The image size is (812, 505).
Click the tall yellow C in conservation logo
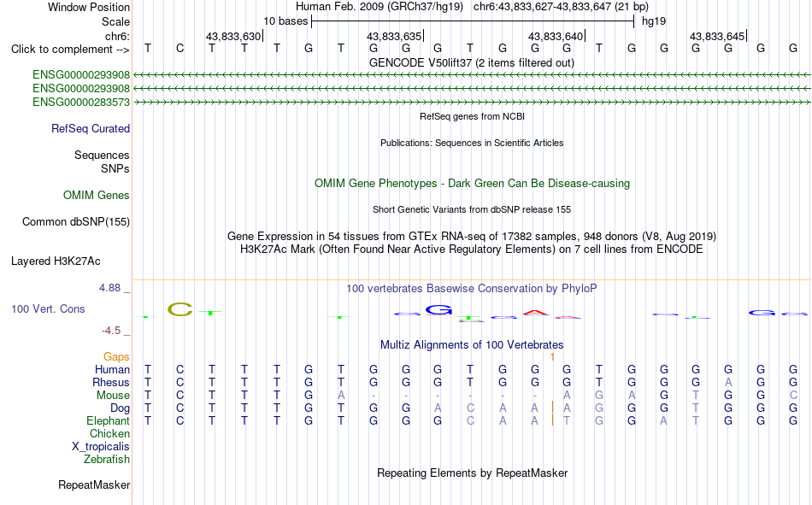[179, 309]
